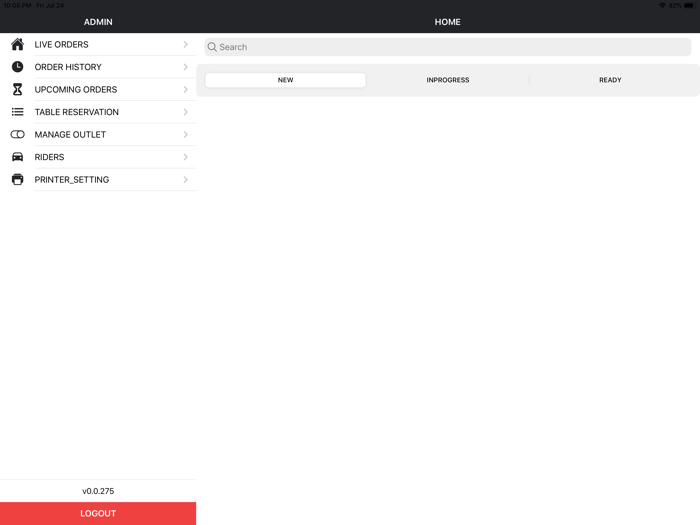Click the hourglass icon beside Upcoming Orders
The image size is (700, 525).
click(x=17, y=89)
